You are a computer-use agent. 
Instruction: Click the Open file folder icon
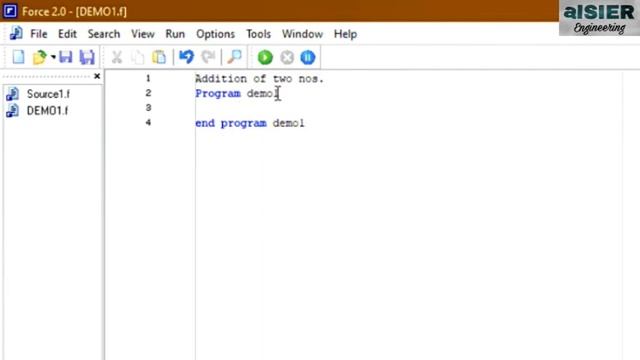pyautogui.click(x=40, y=57)
